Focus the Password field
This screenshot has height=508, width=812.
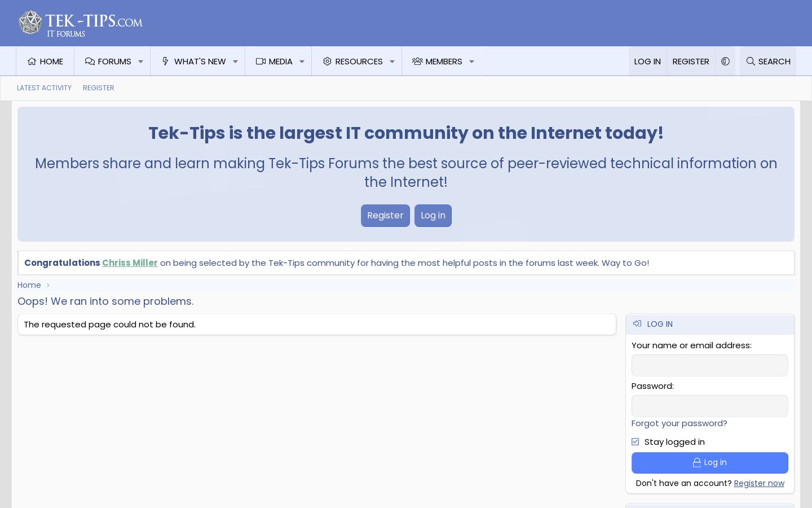(x=710, y=406)
